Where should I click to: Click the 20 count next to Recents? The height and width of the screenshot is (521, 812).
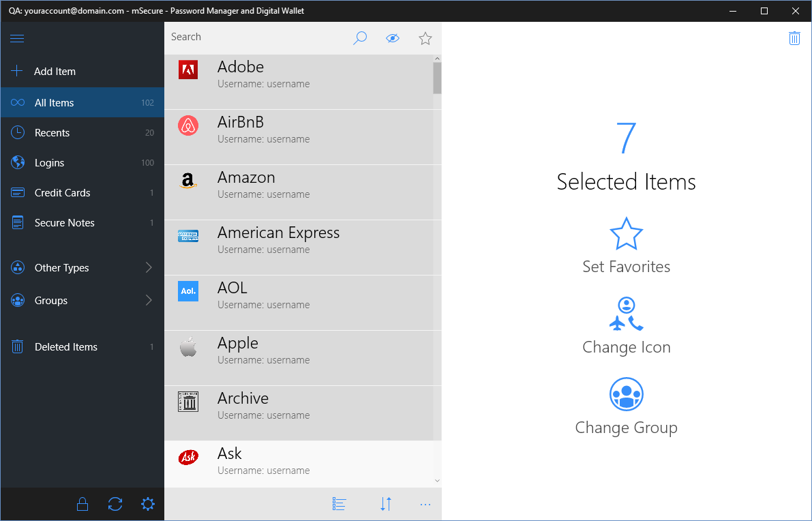click(x=149, y=132)
